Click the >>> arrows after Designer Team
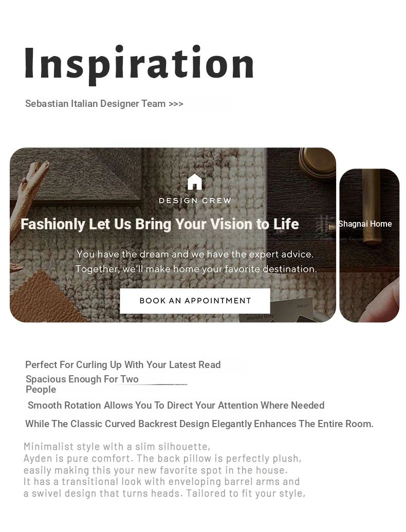This screenshot has height=532, width=406. tap(176, 104)
